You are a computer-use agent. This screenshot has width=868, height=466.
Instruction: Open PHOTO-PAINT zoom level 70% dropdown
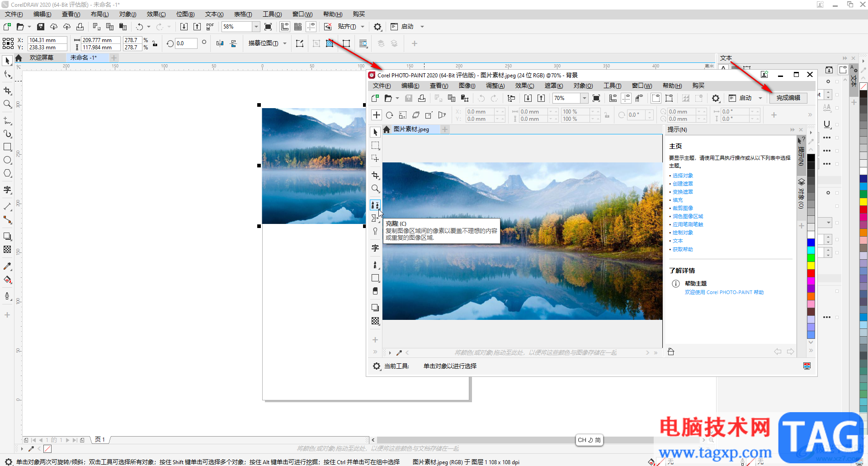pos(585,98)
